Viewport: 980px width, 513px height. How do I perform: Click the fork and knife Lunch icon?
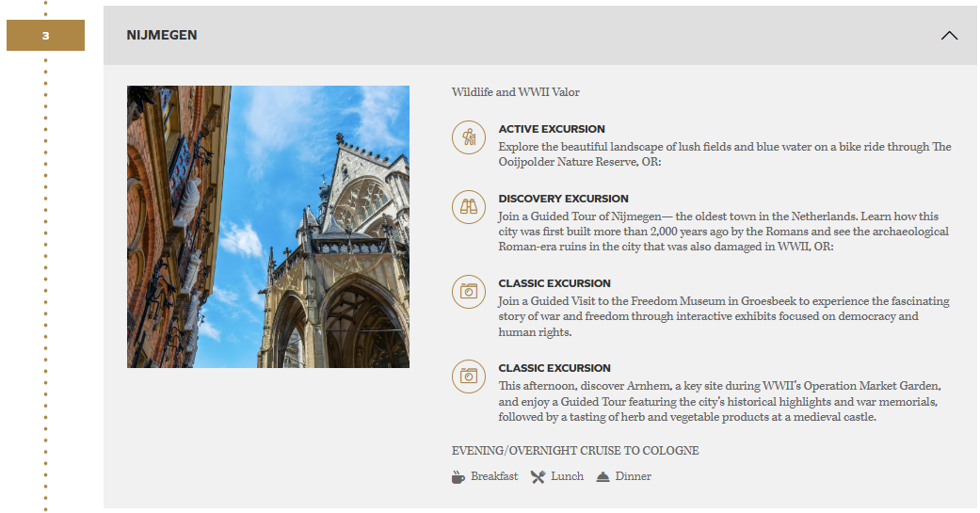point(538,477)
